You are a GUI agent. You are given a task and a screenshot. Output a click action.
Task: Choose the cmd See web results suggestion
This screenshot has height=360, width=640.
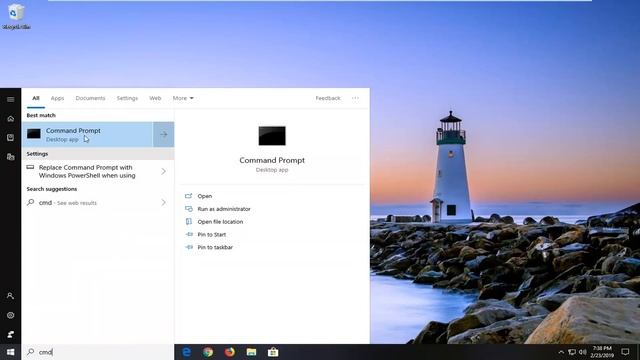[98, 202]
